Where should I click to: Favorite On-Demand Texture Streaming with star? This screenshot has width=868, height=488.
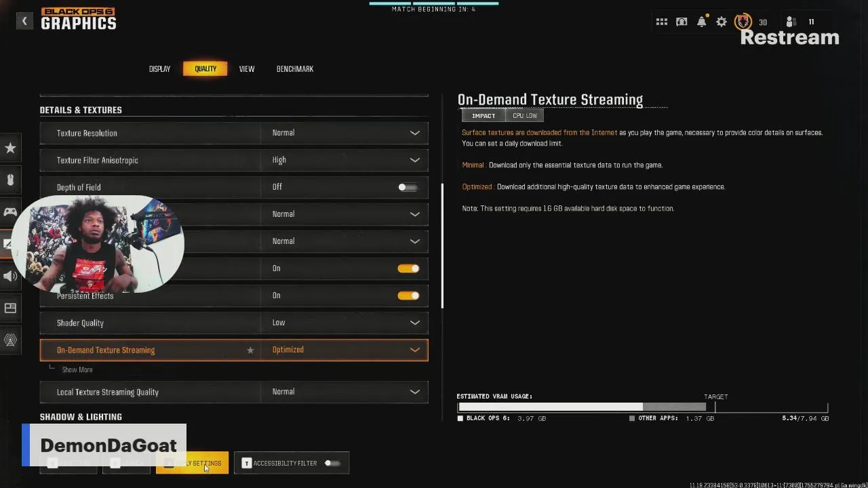point(250,350)
